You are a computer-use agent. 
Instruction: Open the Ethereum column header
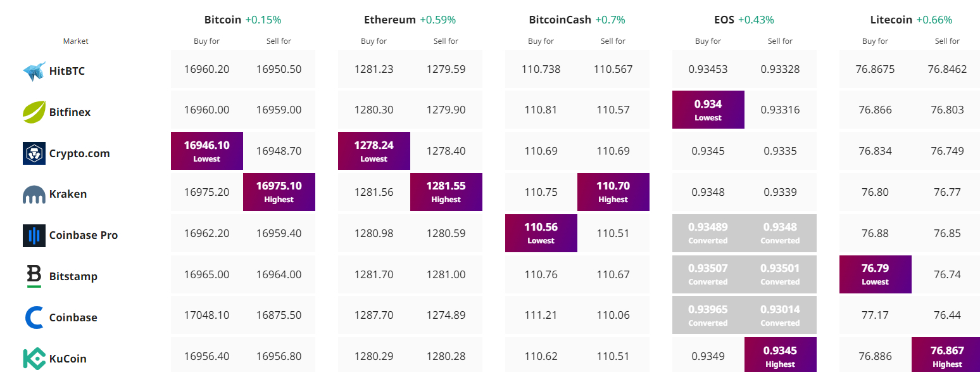tap(389, 20)
